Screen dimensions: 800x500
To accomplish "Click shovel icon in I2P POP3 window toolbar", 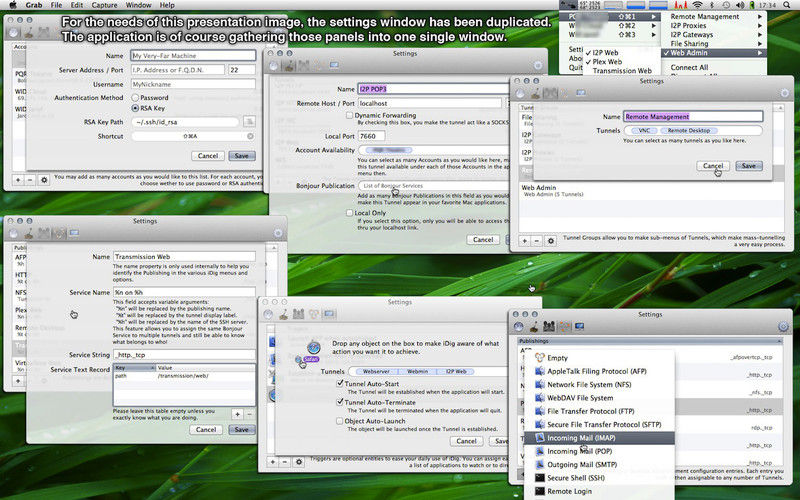I will coord(289,66).
